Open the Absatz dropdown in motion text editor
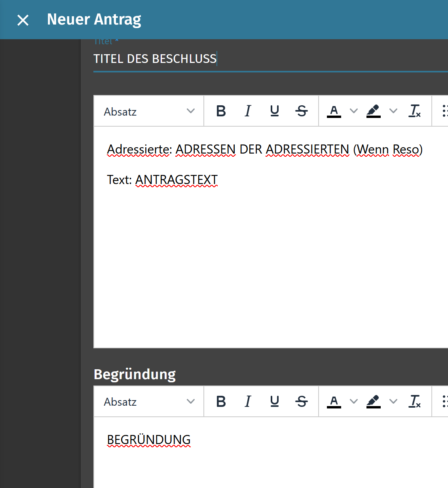The image size is (448, 488). click(149, 112)
